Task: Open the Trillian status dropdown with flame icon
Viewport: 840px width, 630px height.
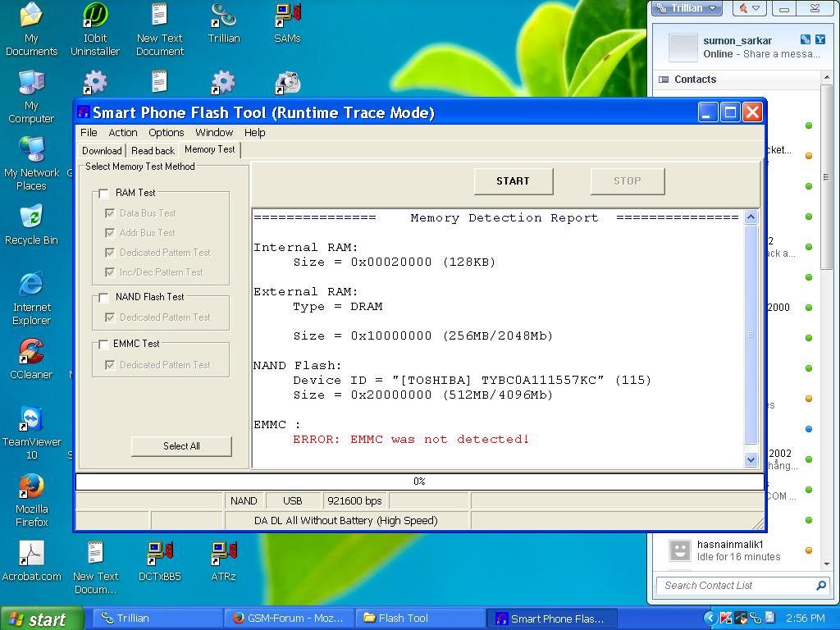Action: [749, 8]
